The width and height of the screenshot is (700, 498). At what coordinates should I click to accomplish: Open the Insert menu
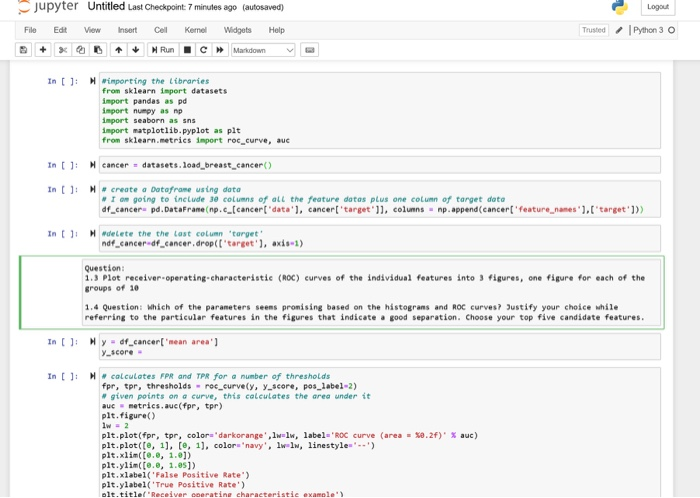[127, 30]
